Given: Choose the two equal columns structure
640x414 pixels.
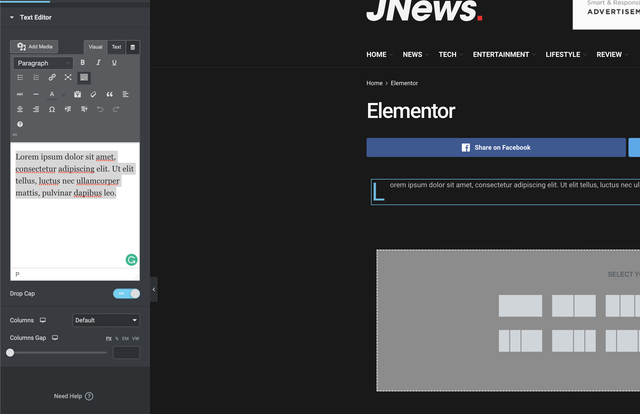Looking at the screenshot, I should click(x=573, y=306).
